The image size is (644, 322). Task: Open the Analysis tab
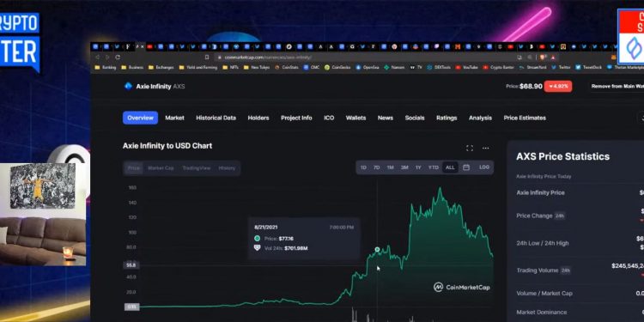click(x=480, y=118)
